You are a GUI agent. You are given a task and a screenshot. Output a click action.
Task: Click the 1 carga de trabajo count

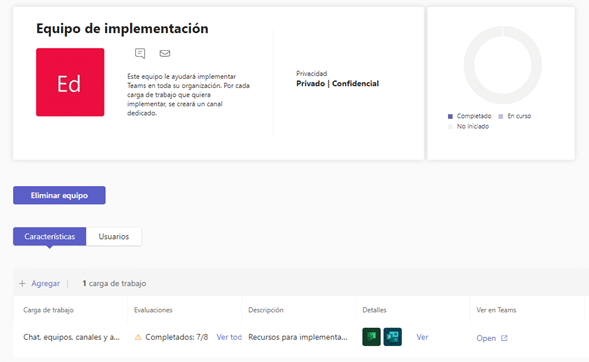[x=114, y=284]
